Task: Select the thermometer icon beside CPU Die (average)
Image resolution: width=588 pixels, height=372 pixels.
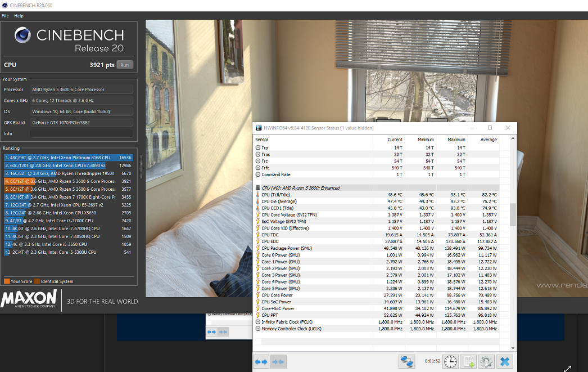Action: coord(258,201)
